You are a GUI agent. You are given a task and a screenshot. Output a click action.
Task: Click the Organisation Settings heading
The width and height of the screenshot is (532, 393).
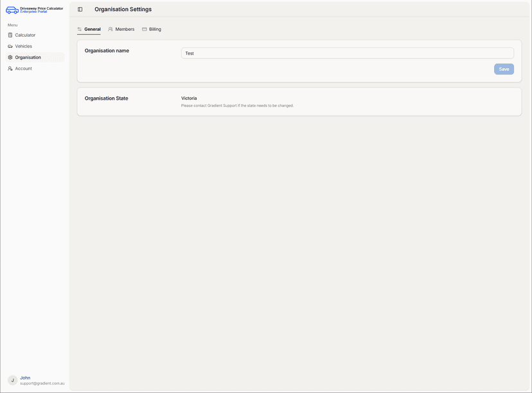[x=123, y=10]
